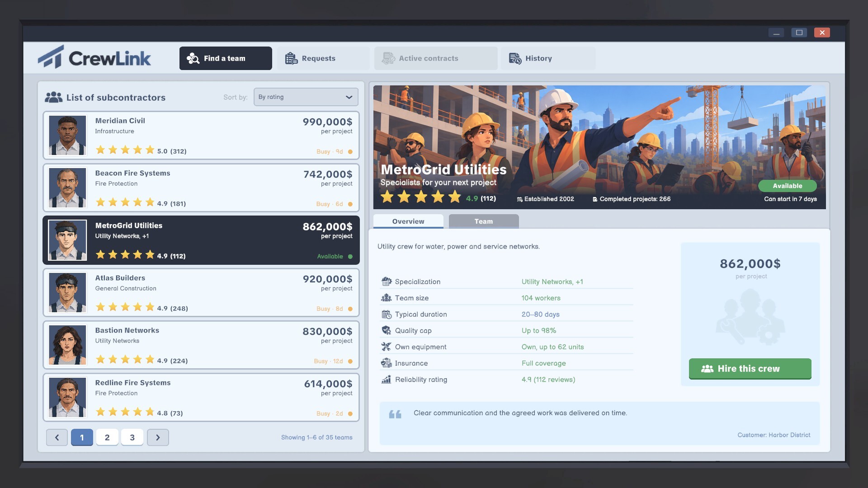Select the Bastion Networks card
Screen dimensions: 868x488
[201, 345]
